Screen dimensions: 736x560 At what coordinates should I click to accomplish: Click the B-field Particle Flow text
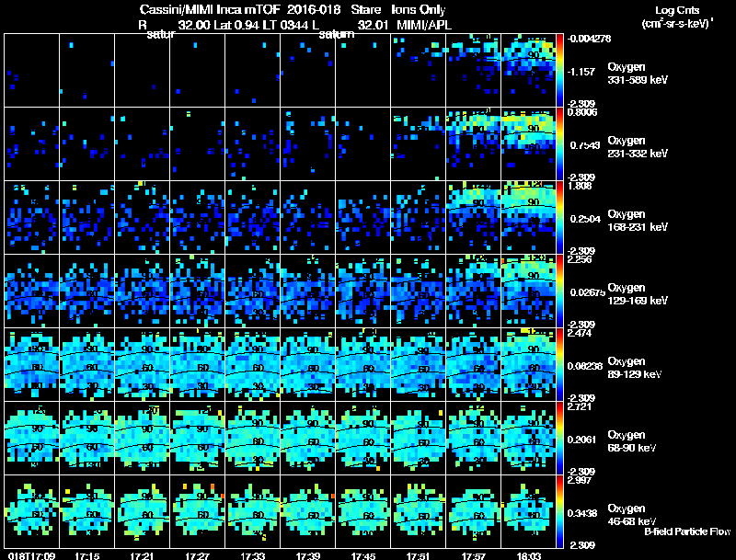pos(687,531)
